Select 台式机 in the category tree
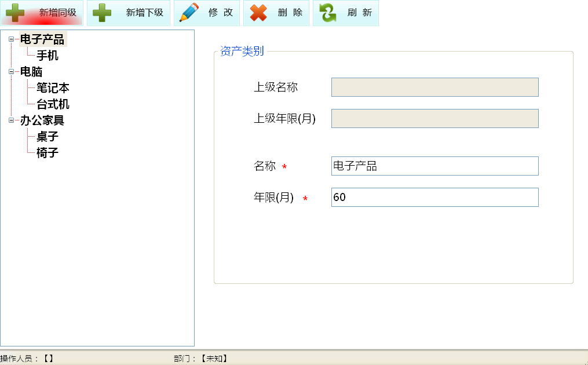 53,104
